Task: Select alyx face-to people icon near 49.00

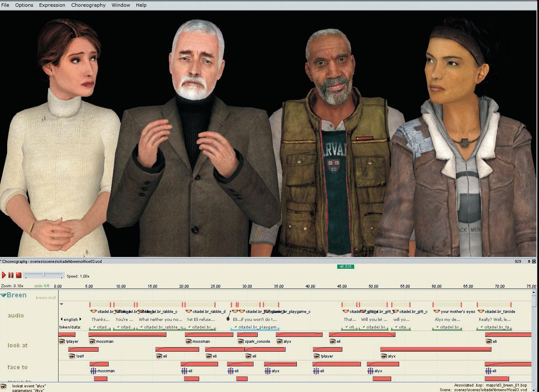Action: click(370, 371)
